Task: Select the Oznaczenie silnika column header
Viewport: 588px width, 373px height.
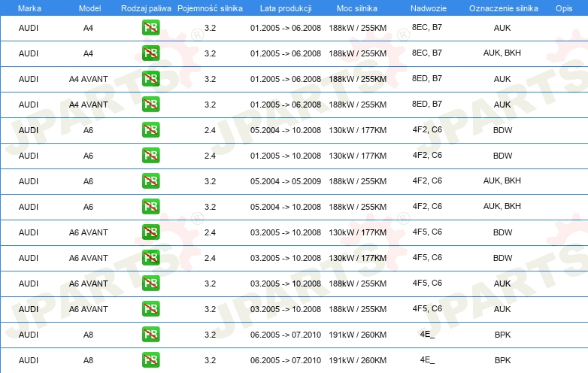Action: (502, 8)
